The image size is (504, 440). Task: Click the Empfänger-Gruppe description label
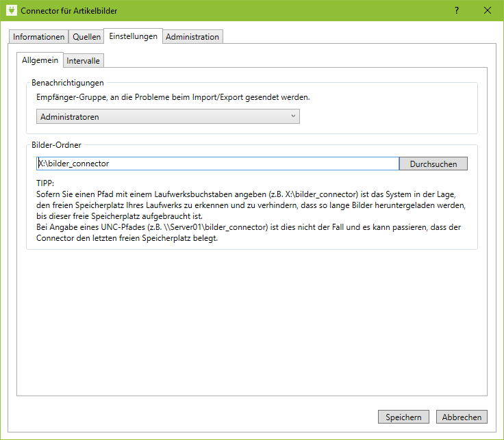pyautogui.click(x=173, y=97)
